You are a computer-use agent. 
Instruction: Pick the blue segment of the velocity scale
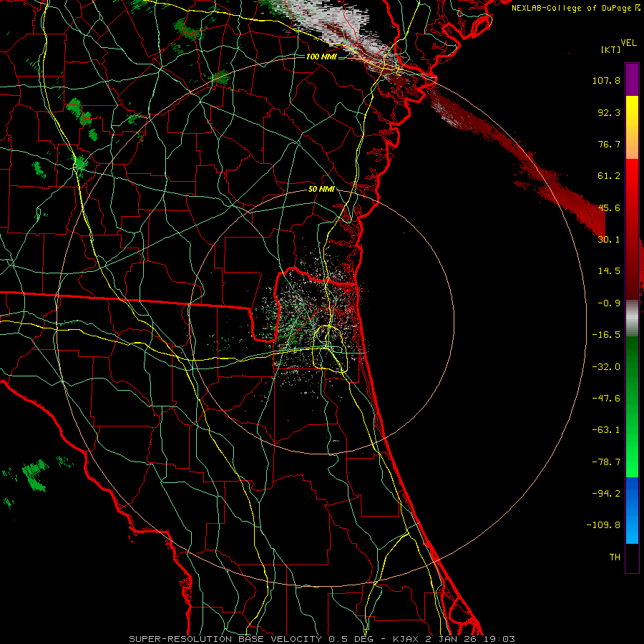tap(632, 510)
